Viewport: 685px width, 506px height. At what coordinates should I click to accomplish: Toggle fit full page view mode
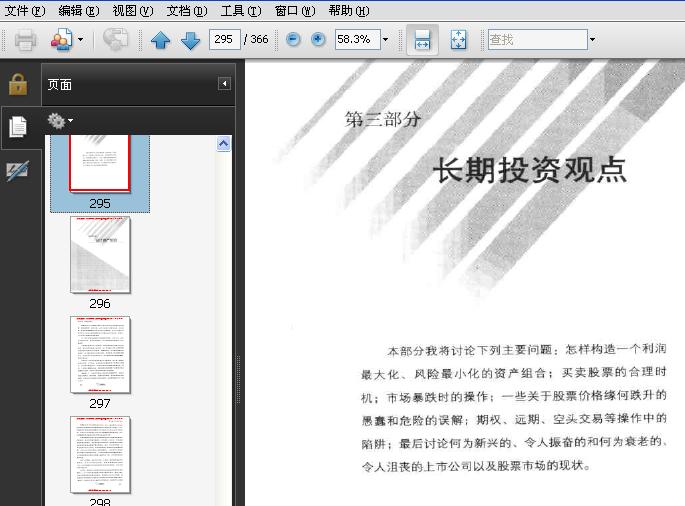coord(458,40)
